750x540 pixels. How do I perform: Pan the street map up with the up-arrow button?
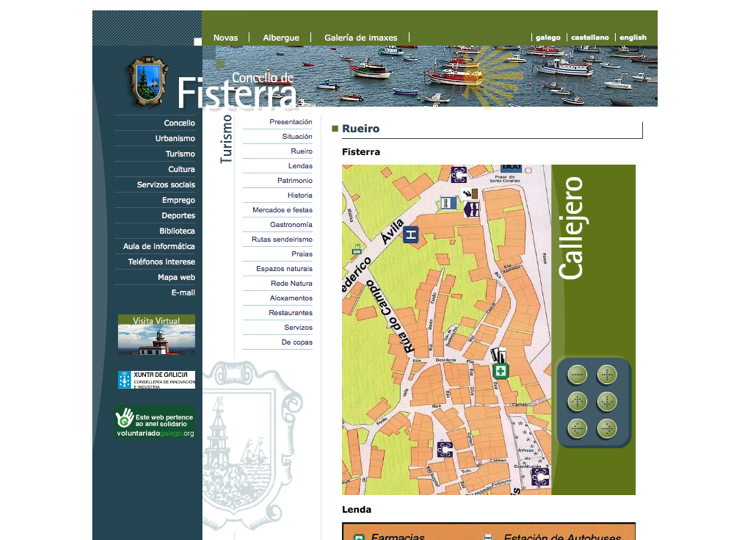tap(577, 401)
